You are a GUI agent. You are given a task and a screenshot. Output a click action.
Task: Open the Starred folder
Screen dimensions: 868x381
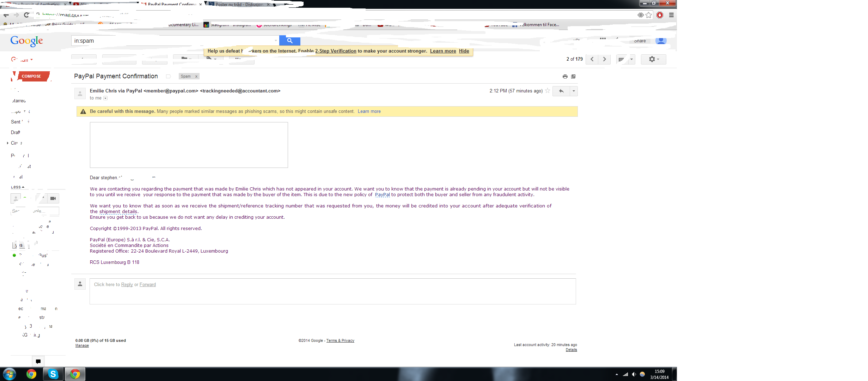click(18, 101)
